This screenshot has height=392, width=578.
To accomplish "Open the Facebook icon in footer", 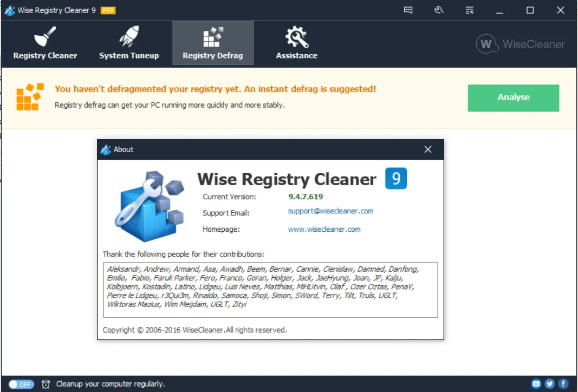I will pos(563,384).
